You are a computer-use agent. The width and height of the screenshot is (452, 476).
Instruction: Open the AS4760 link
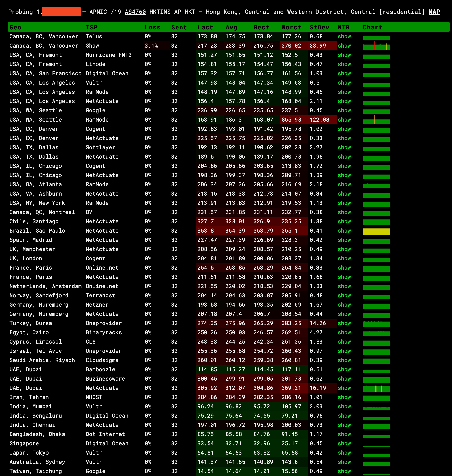(x=135, y=12)
